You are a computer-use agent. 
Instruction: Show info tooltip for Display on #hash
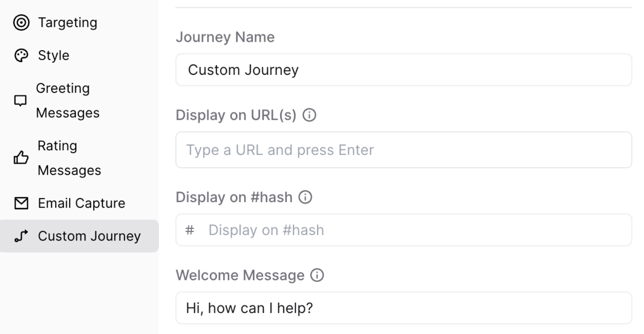pos(305,197)
